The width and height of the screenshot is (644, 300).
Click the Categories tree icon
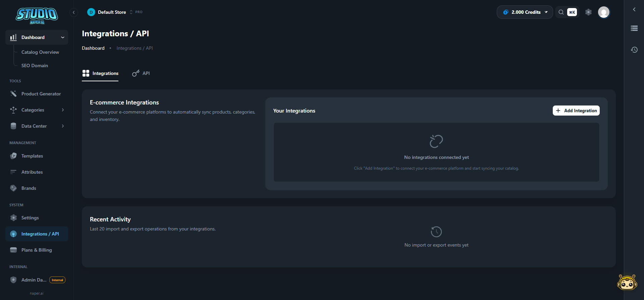[x=13, y=110]
